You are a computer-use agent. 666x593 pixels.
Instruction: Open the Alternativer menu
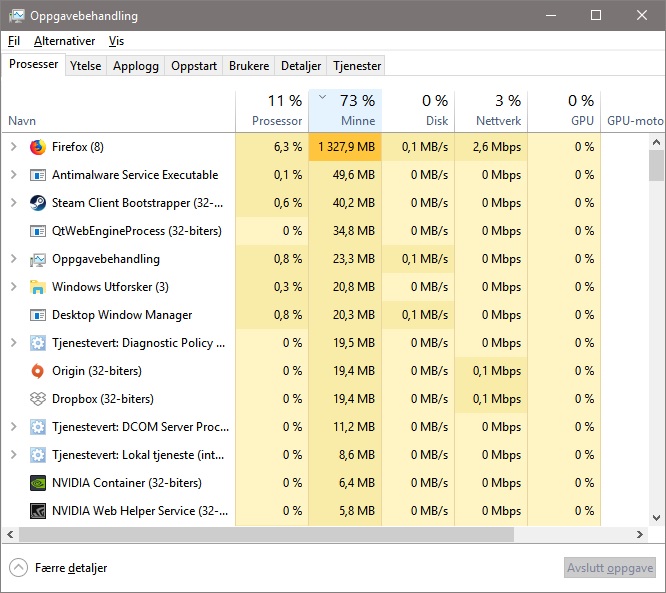[x=65, y=41]
